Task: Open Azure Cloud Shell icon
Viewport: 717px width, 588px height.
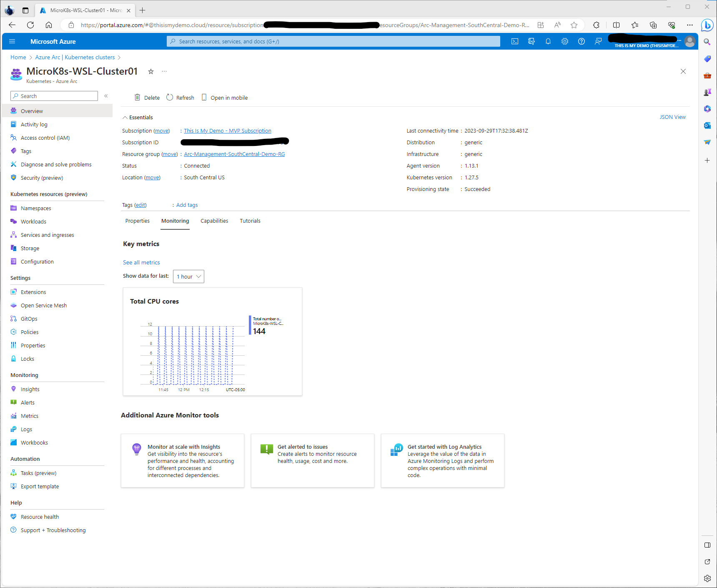Action: pyautogui.click(x=515, y=41)
